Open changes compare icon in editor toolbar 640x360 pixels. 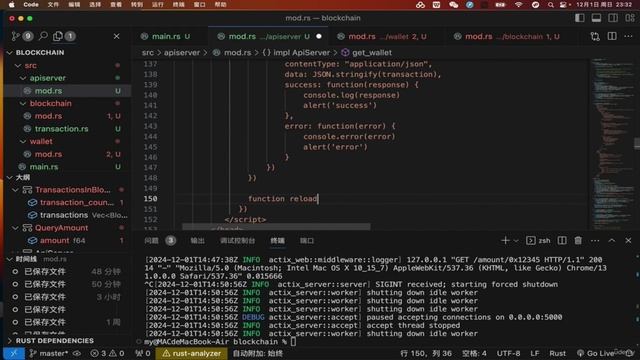[595, 36]
